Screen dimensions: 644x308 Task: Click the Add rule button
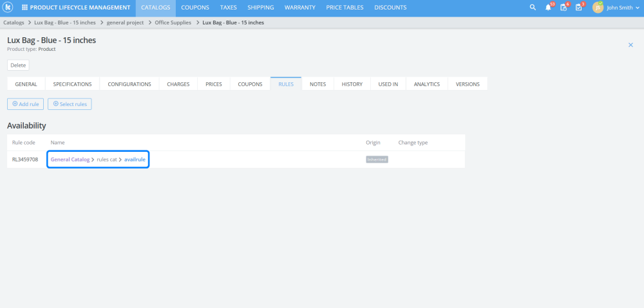(26, 104)
